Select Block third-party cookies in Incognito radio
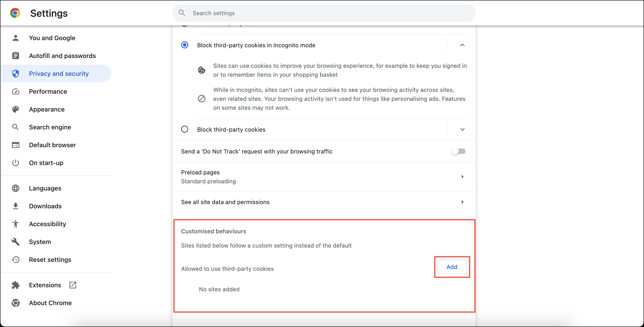Screen dimensions: 644x327 [184, 45]
